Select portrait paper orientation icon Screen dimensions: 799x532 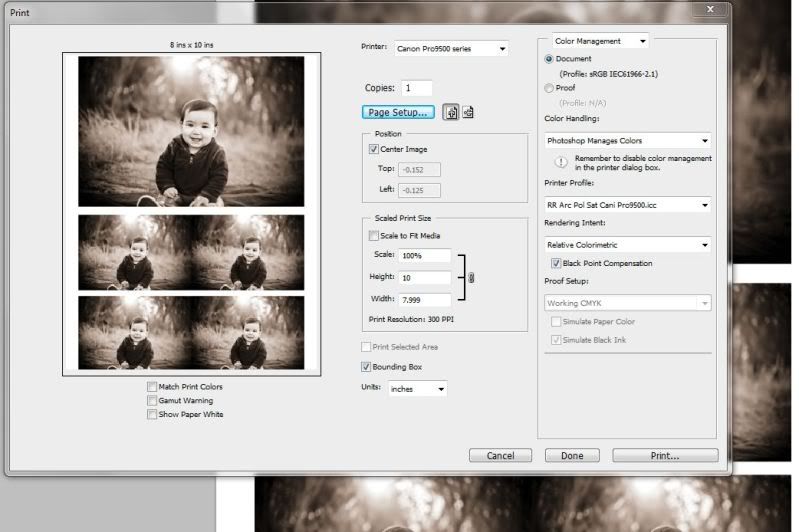point(451,112)
